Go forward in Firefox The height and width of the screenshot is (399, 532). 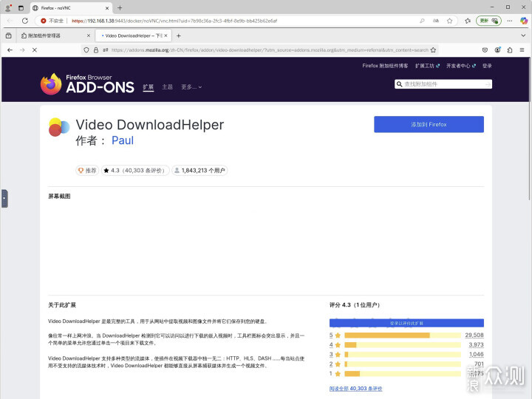pyautogui.click(x=22, y=50)
